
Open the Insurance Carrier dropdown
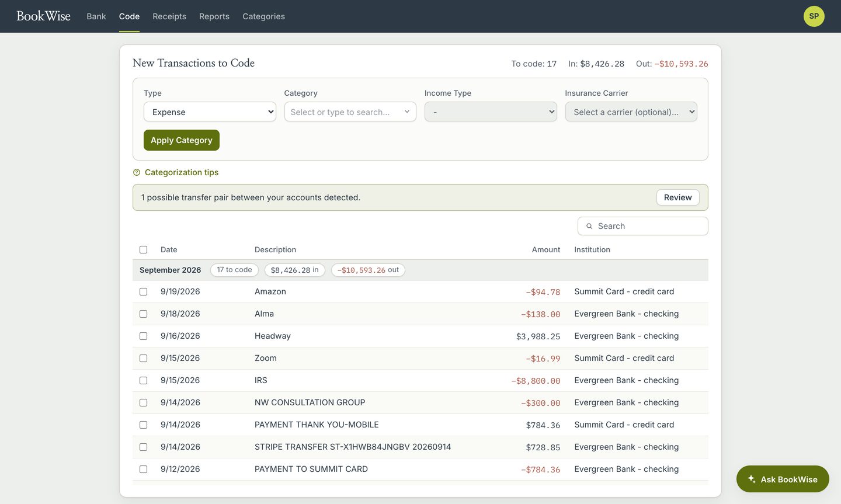click(631, 112)
